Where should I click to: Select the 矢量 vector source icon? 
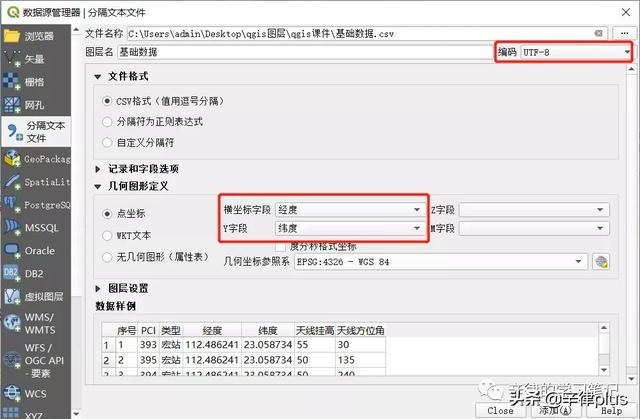pos(14,58)
